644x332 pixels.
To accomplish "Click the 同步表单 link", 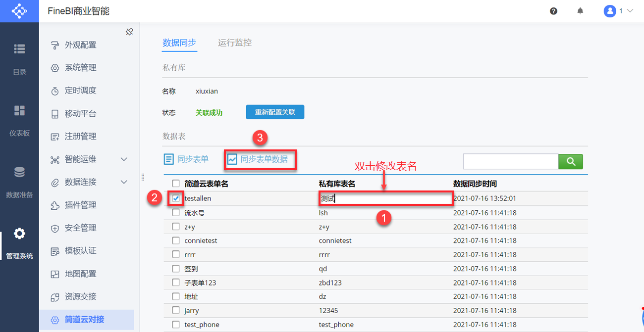I will tap(193, 159).
